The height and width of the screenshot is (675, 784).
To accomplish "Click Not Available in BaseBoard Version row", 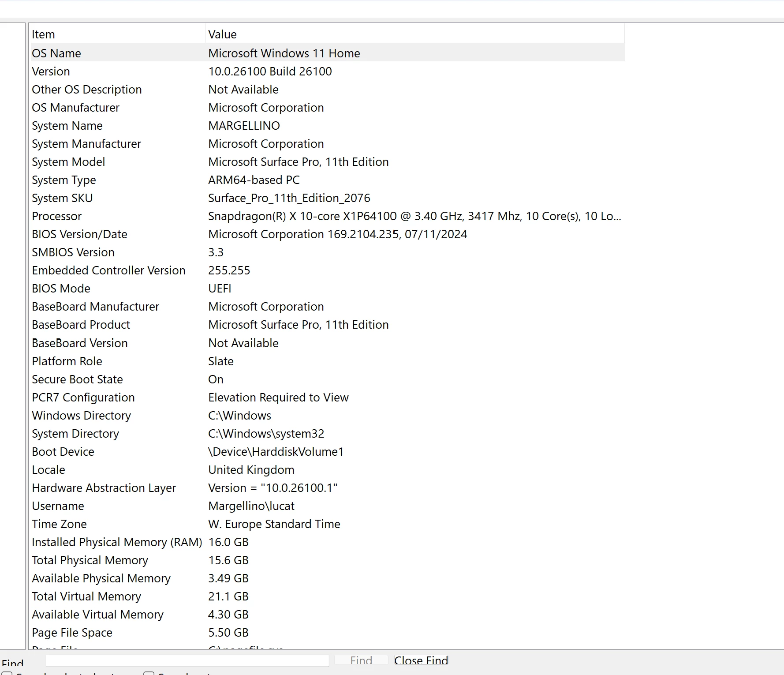I will point(243,343).
